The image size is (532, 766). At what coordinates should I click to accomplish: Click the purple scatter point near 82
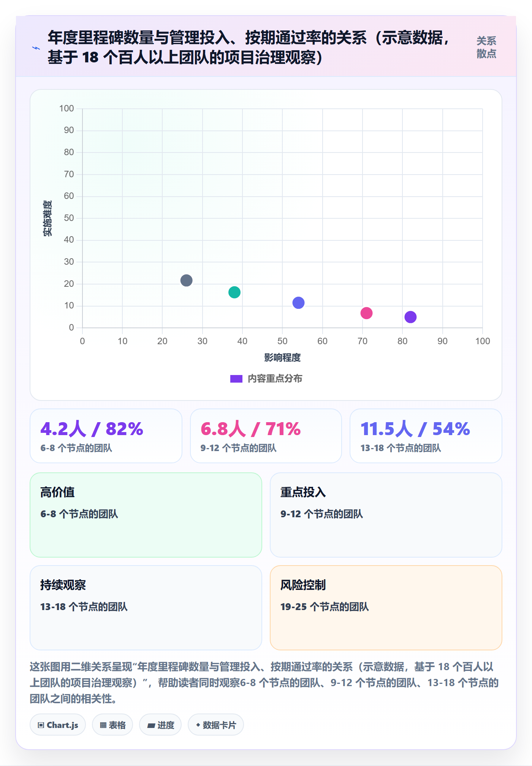click(410, 317)
